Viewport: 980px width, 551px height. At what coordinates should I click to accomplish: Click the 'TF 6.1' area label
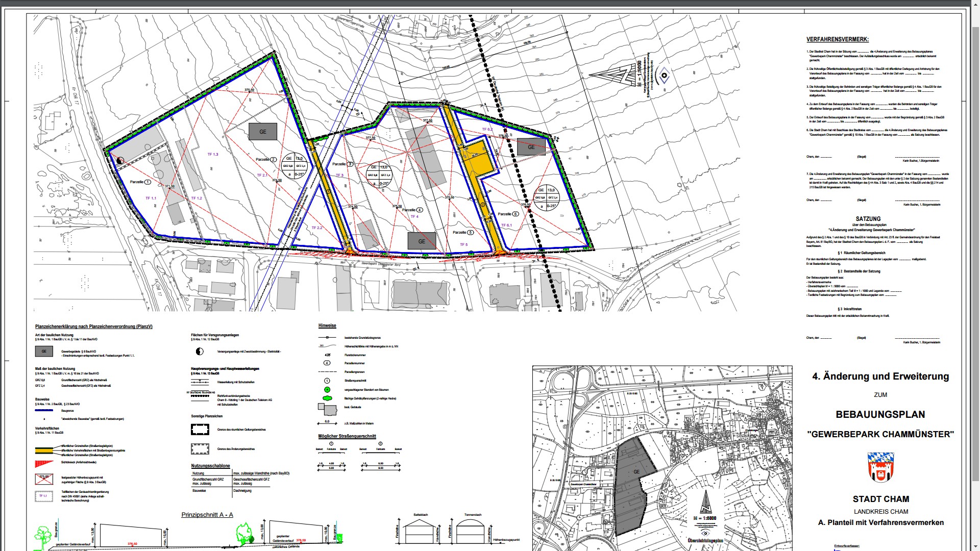pyautogui.click(x=506, y=226)
